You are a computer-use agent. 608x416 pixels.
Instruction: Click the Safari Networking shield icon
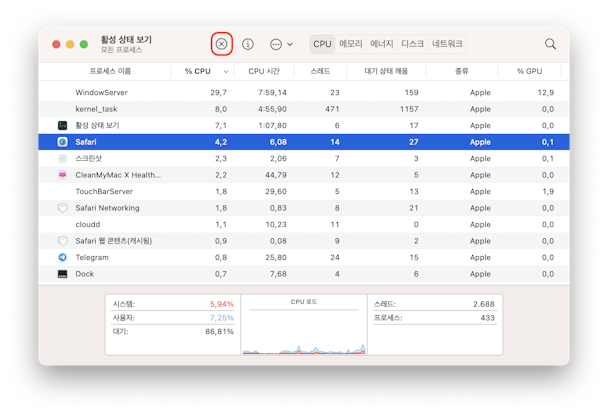point(62,208)
